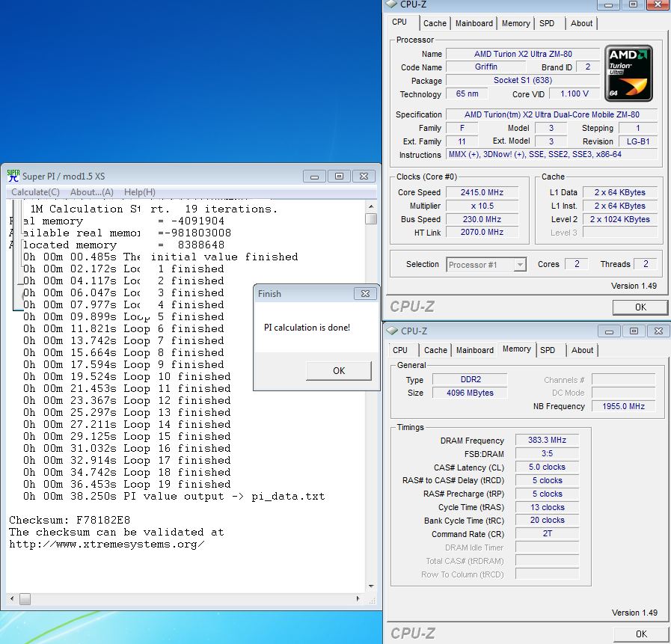The height and width of the screenshot is (644, 671).
Task: Click the CPU-Z logo icon of the Memory window
Action: click(x=392, y=331)
